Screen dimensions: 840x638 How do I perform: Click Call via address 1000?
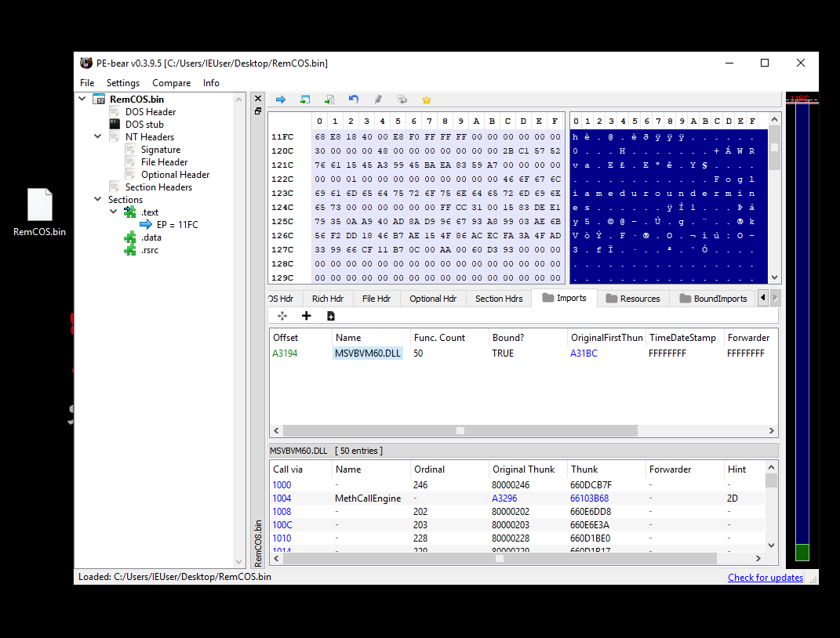pos(282,485)
